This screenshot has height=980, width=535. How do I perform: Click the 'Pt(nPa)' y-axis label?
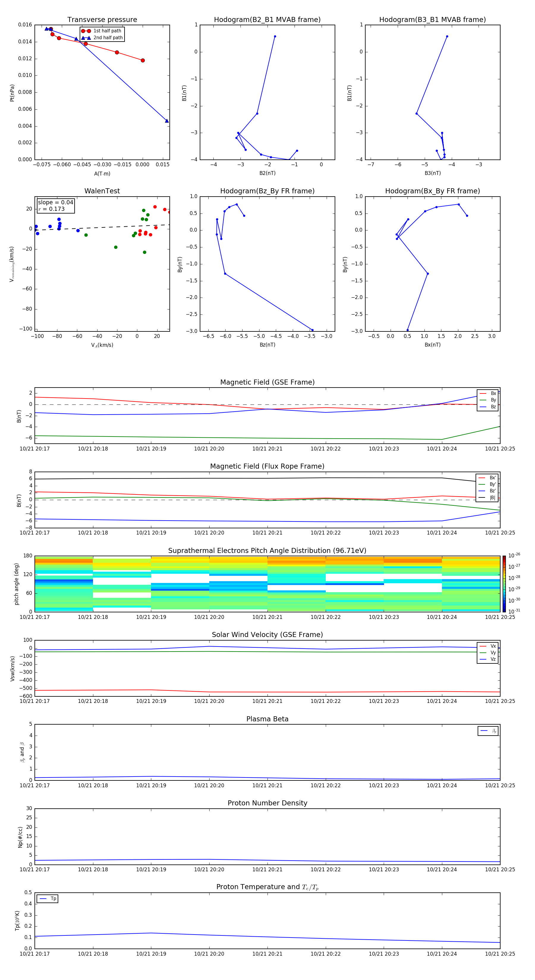[12, 92]
